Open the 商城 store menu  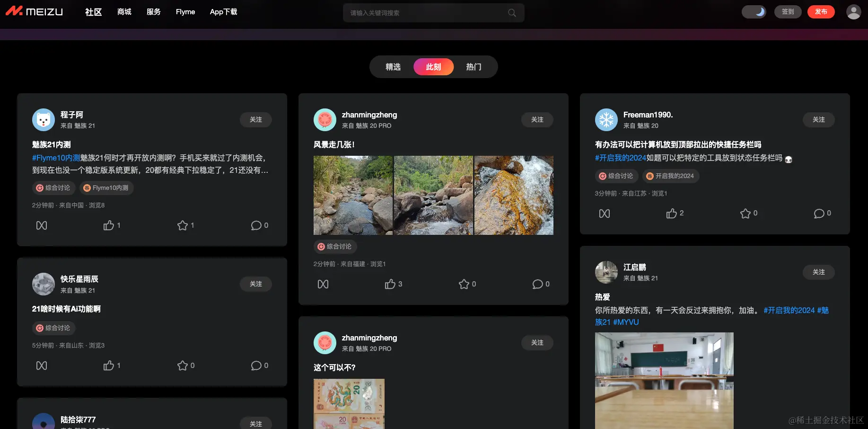pos(124,12)
